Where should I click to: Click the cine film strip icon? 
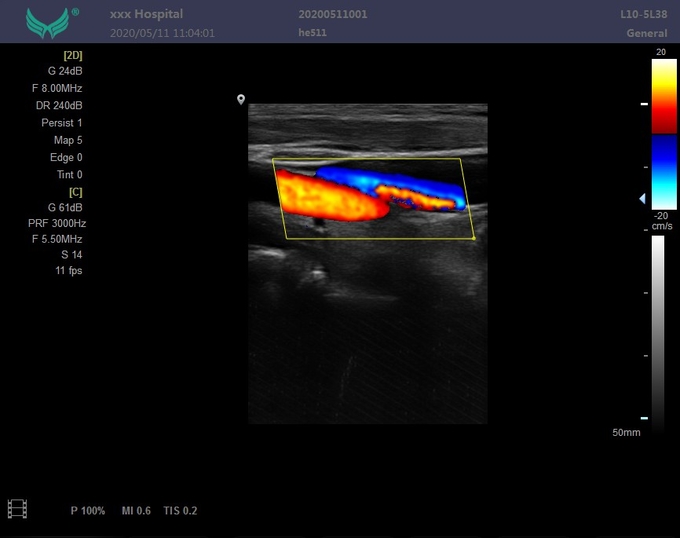click(17, 509)
